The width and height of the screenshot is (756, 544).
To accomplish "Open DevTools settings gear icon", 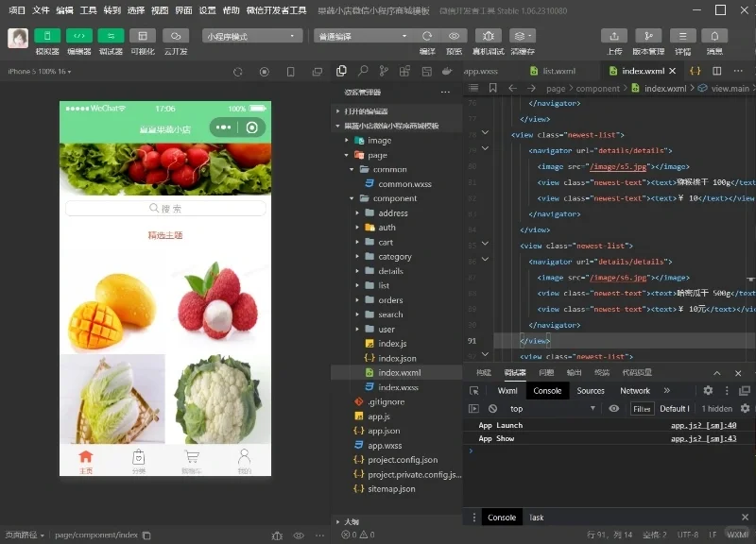I will [708, 390].
